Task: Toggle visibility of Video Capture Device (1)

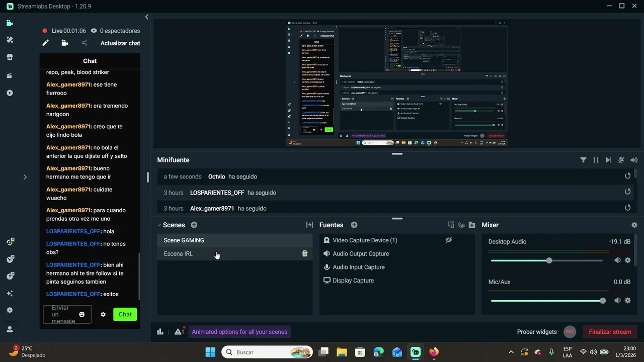Action: pos(448,240)
